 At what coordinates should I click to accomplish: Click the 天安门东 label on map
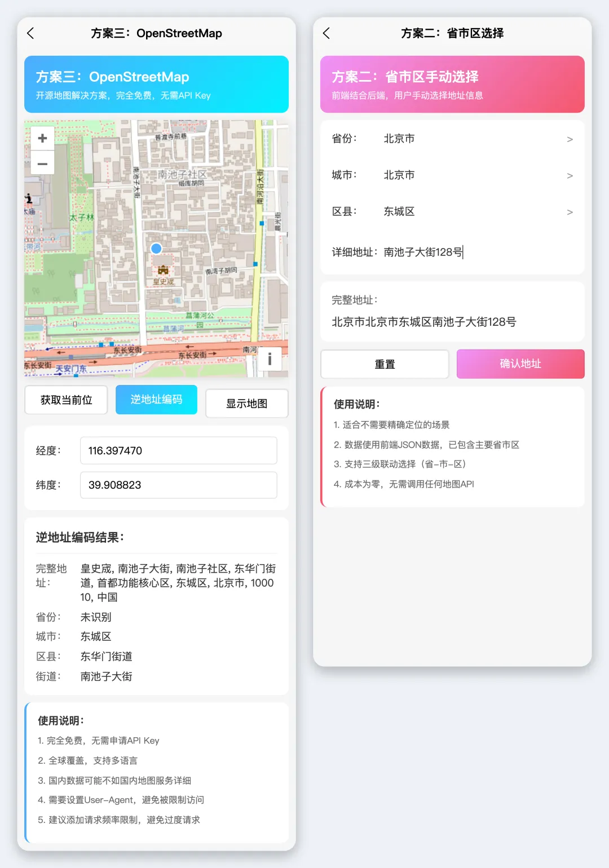pyautogui.click(x=71, y=369)
